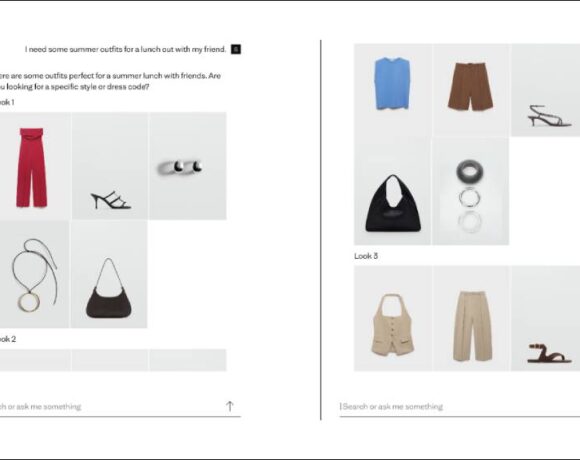Click the send arrow icon
This screenshot has height=460, width=580.
(230, 406)
